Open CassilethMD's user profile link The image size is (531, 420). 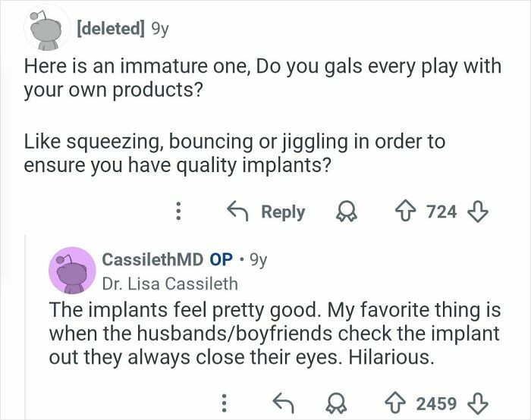152,259
